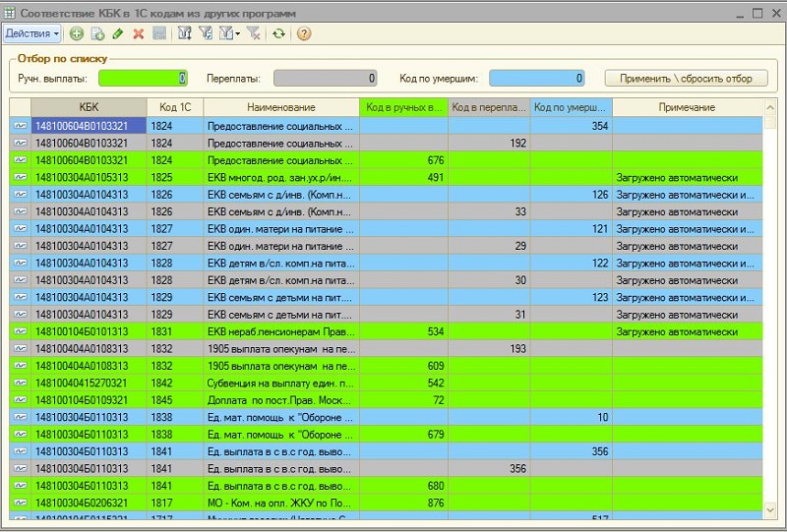Click the green Refresh list icon
This screenshot has width=787, height=532.
[x=279, y=33]
